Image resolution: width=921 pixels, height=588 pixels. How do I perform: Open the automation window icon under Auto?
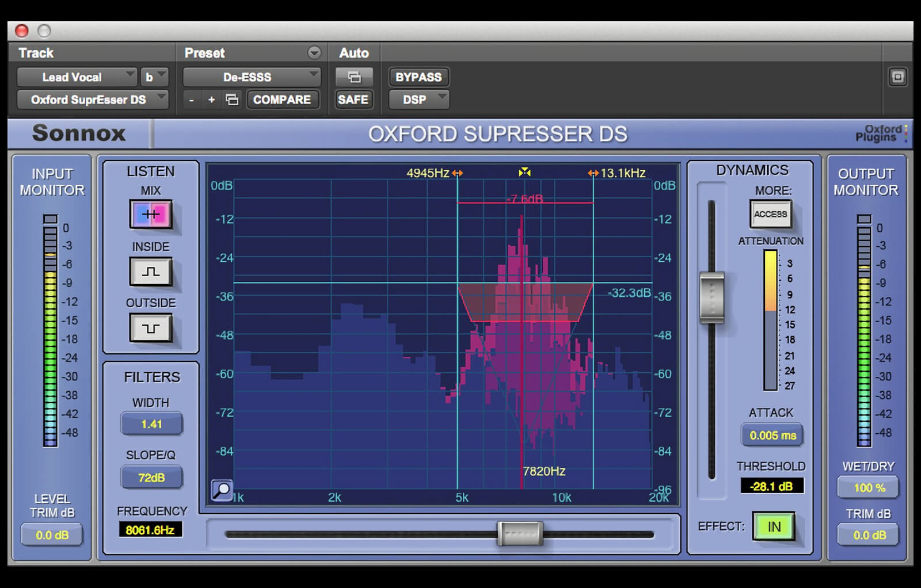[x=354, y=77]
